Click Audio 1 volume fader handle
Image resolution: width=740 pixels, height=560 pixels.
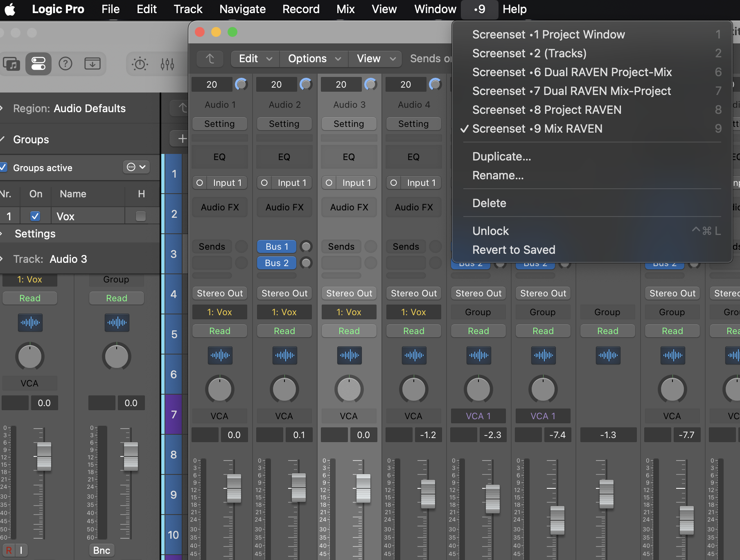tap(234, 488)
